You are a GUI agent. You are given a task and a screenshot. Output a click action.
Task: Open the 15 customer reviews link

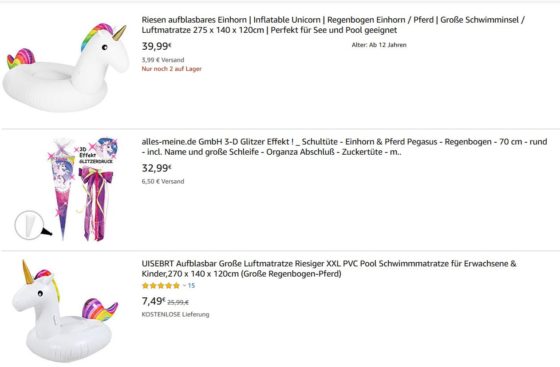pyautogui.click(x=191, y=286)
